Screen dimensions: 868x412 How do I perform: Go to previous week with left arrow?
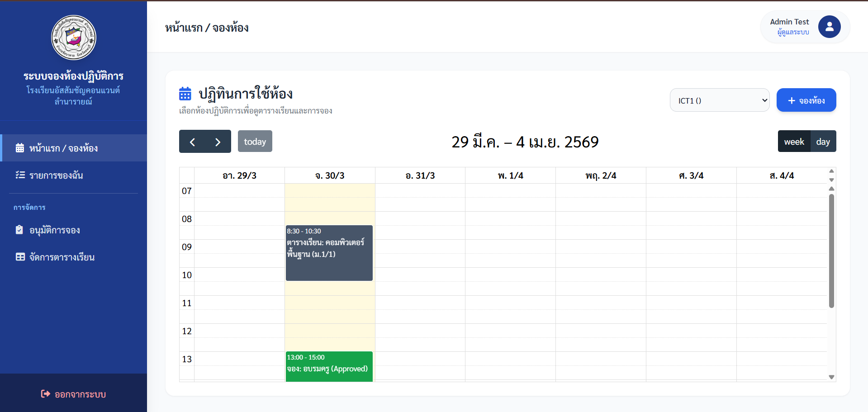[x=192, y=142]
